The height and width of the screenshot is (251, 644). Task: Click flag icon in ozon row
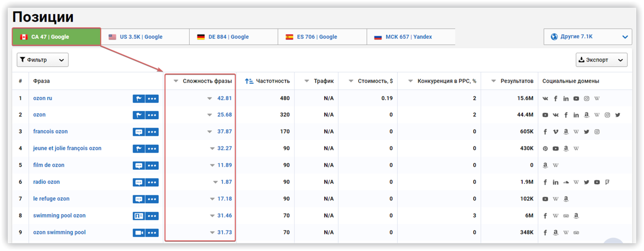[139, 115]
